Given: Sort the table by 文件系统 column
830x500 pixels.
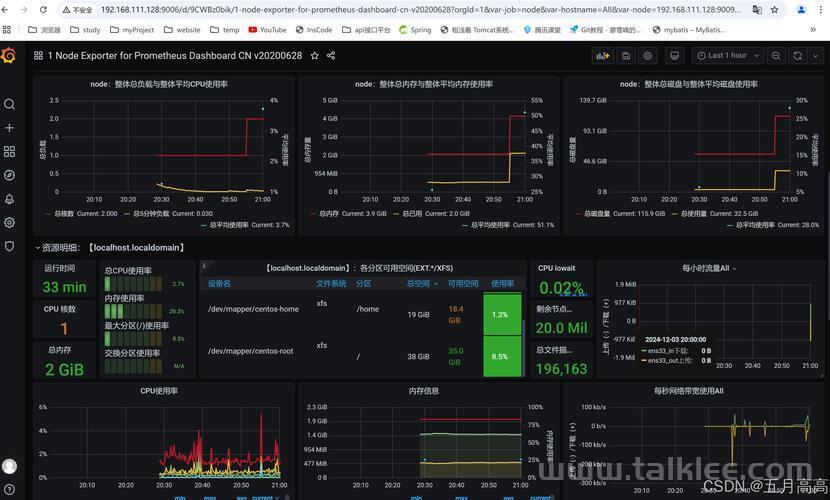Looking at the screenshot, I should click(331, 284).
